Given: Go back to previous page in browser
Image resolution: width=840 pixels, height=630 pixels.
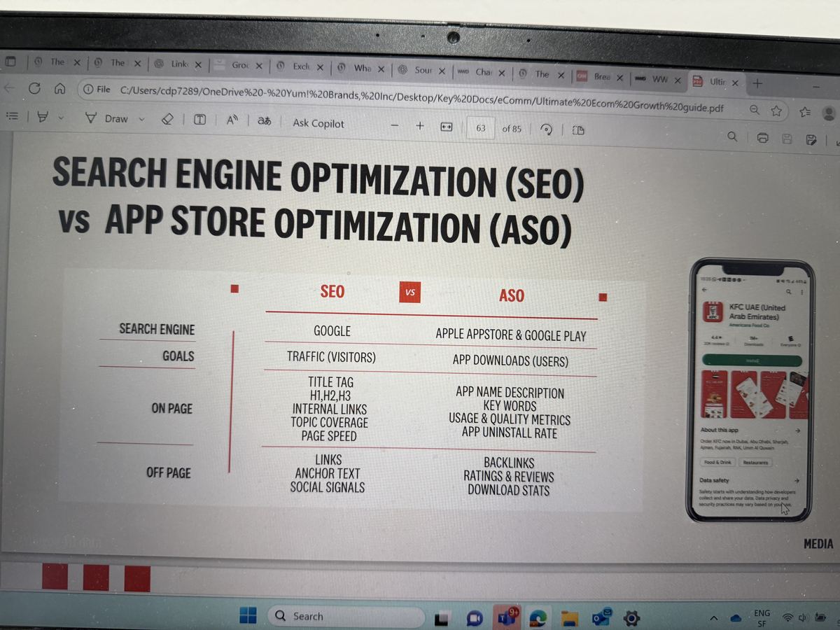Looking at the screenshot, I should [8, 88].
